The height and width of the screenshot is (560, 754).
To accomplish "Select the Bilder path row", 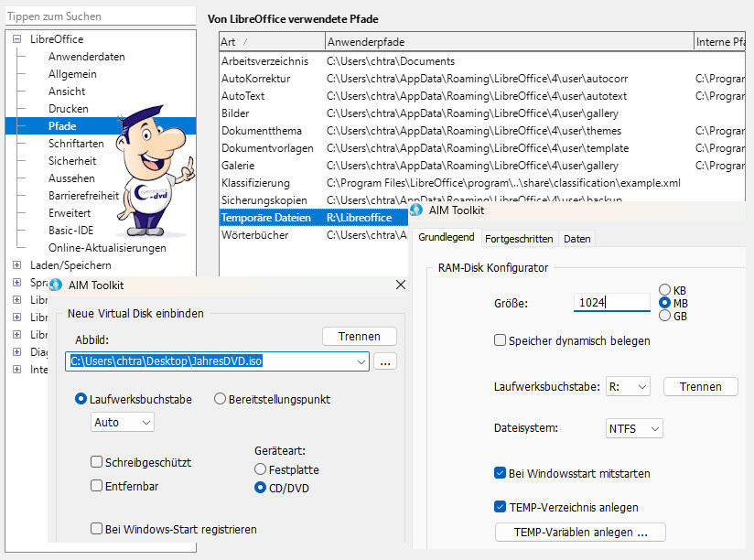I will coord(482,113).
